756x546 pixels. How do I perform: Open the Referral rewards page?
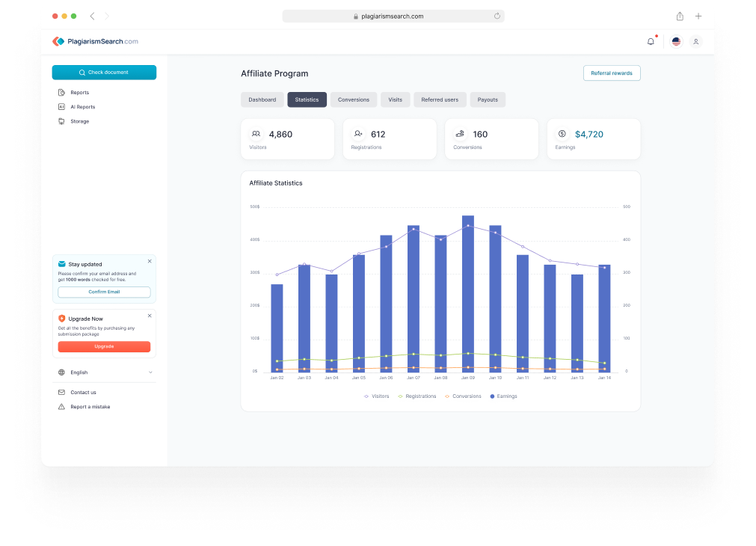tap(612, 73)
